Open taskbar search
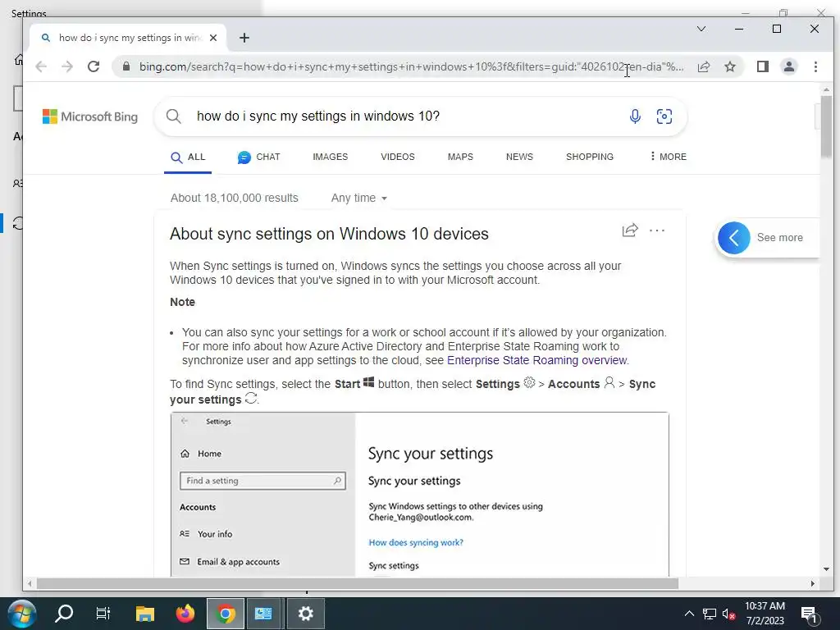The image size is (840, 630). pos(64,614)
